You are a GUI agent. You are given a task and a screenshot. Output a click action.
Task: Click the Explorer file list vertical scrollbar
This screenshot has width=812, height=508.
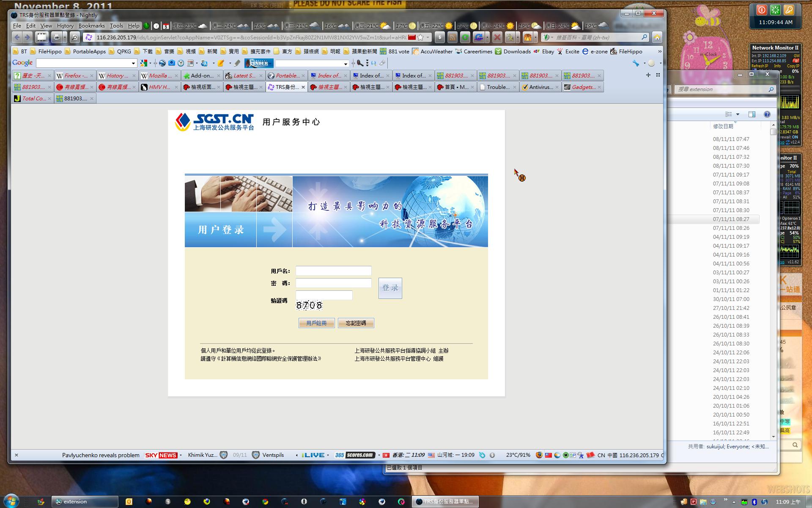click(774, 279)
